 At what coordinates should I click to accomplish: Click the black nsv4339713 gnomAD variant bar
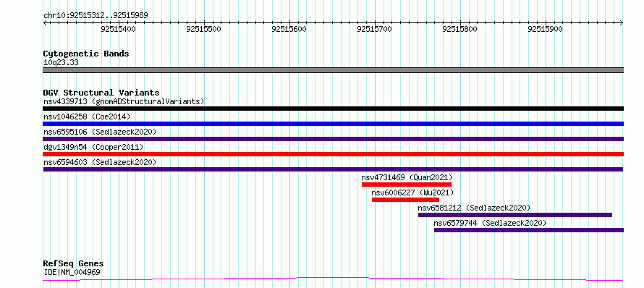(x=333, y=109)
